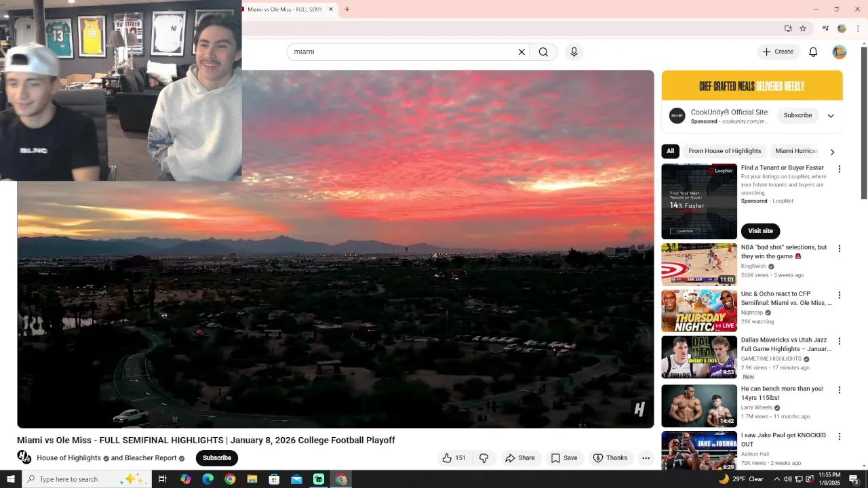Open the YouTube account avatar menu
Screen dimensions: 868x488
840,52
